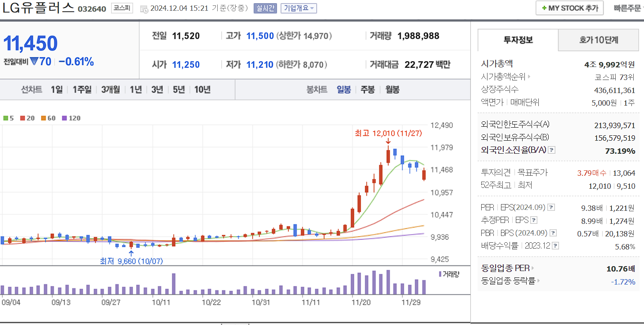Click the 11/20 date label on the chart axis

coord(360,303)
